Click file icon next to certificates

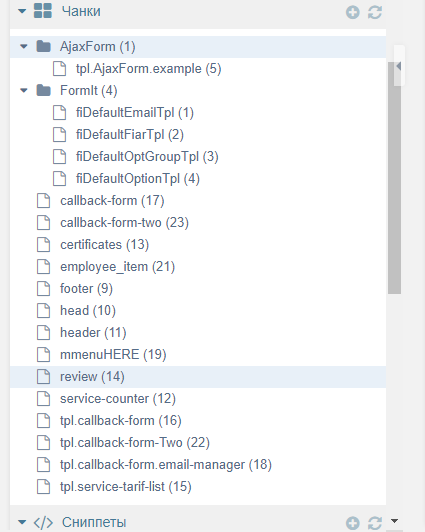tap(43, 245)
